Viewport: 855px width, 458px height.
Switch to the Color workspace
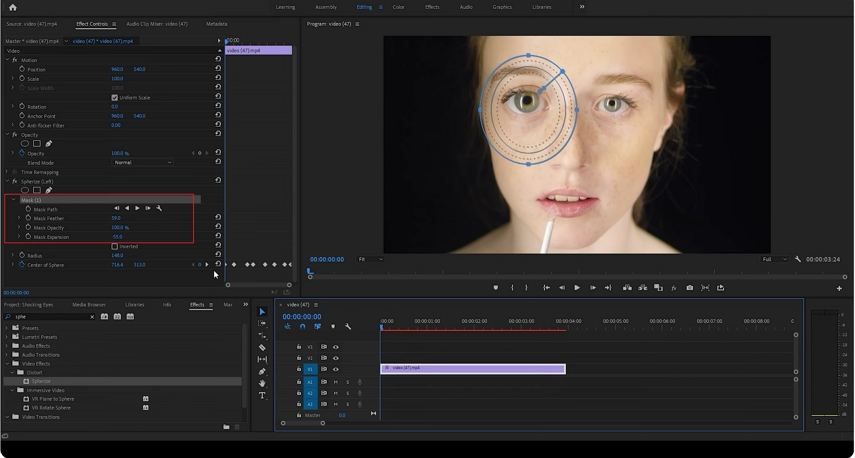tap(399, 7)
